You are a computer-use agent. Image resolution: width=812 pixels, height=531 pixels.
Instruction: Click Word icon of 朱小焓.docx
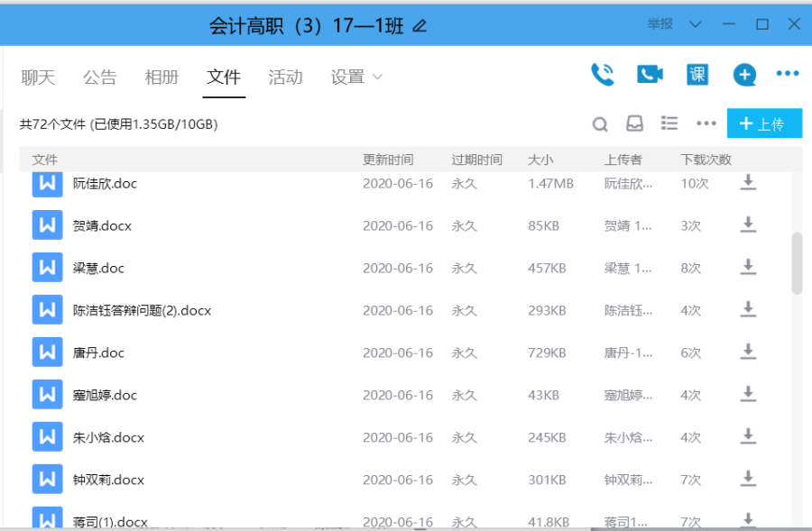tap(47, 437)
